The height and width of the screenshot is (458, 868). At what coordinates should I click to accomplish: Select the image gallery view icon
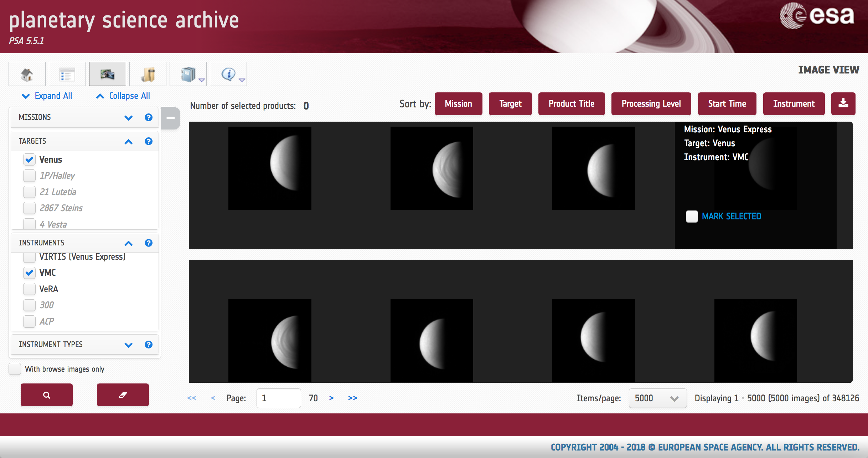107,74
